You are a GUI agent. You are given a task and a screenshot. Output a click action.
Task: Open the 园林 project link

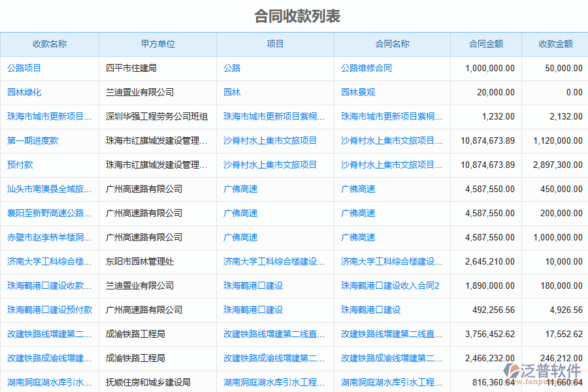tap(232, 92)
